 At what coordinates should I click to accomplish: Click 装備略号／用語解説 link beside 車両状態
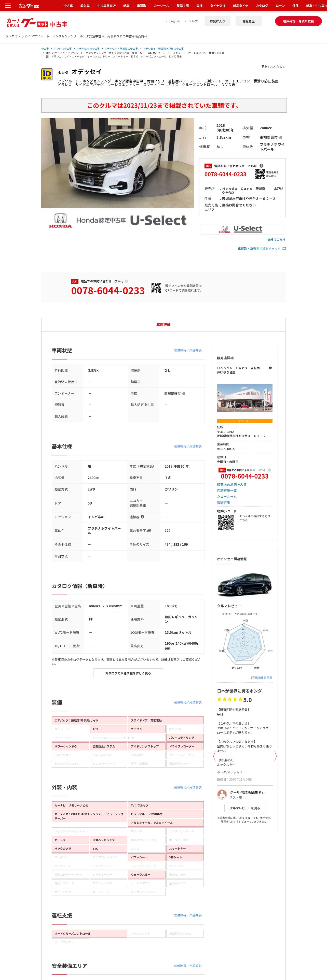click(188, 350)
